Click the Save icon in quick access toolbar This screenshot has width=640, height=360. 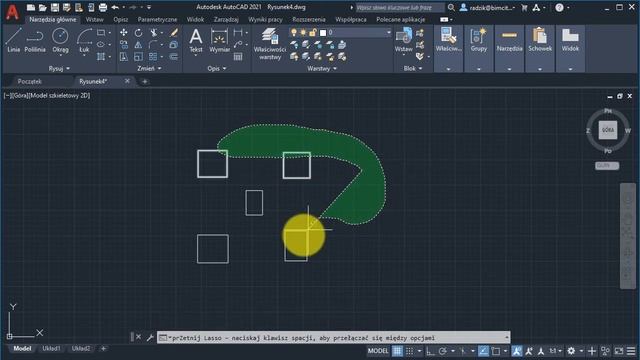55,7
